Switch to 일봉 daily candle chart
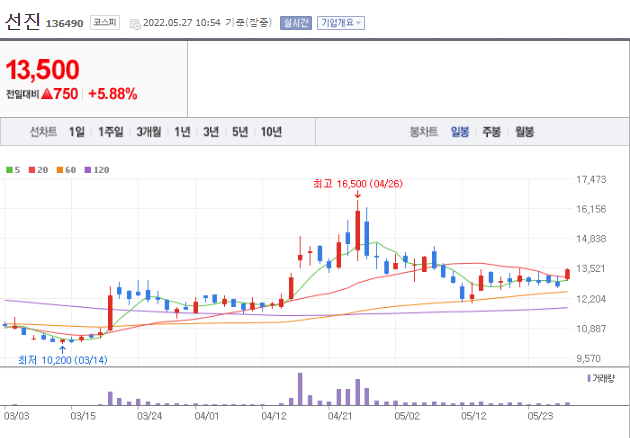 click(460, 132)
